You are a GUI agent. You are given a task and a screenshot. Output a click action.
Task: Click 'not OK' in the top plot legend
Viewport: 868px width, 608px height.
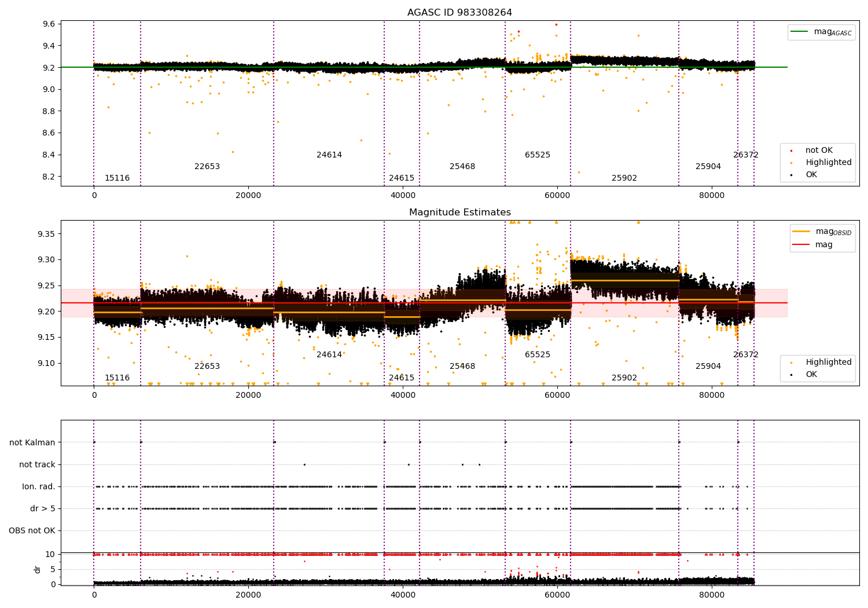[x=819, y=151]
